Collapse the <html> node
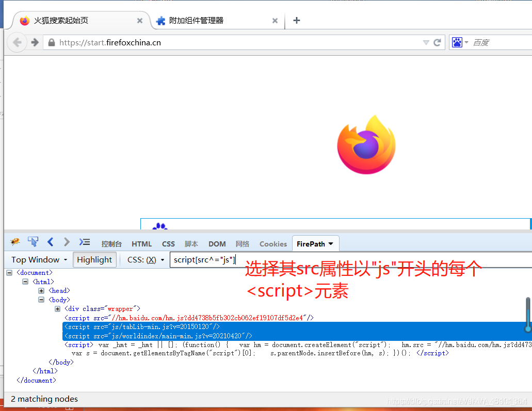This screenshot has height=411, width=532. pyautogui.click(x=25, y=282)
